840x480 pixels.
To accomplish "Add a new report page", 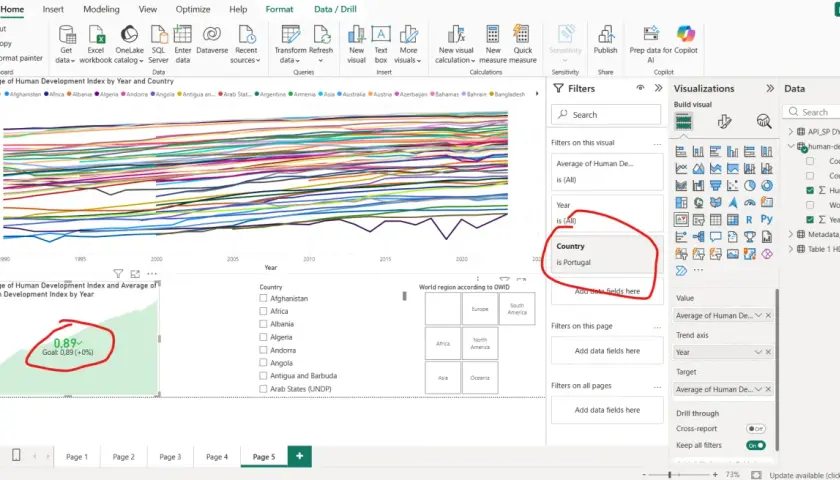I will click(x=299, y=456).
